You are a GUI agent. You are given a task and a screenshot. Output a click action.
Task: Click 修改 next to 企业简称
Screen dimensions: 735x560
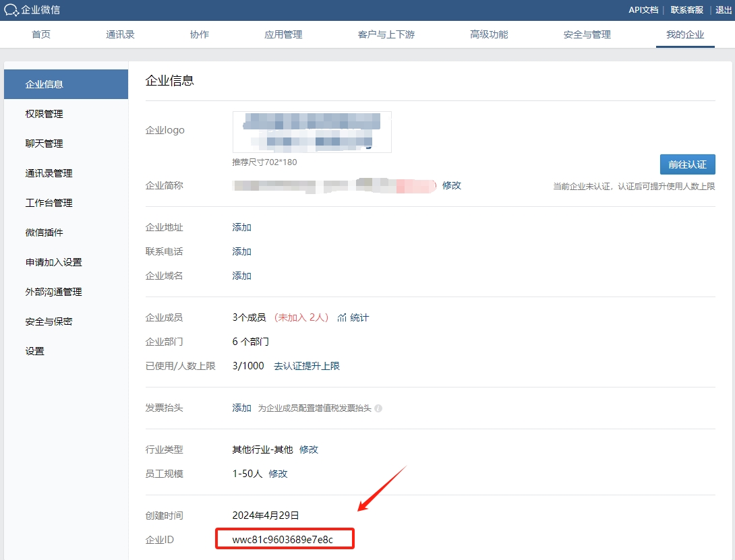pos(452,185)
